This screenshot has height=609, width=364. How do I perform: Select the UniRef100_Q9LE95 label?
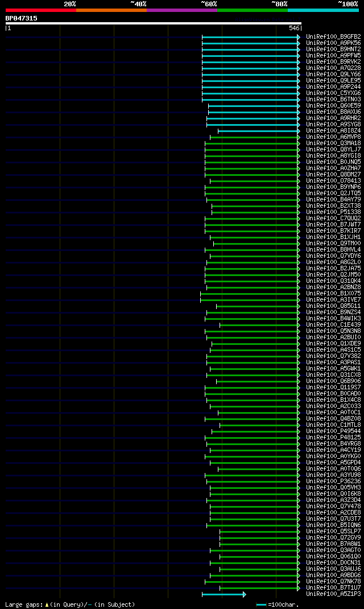click(333, 80)
